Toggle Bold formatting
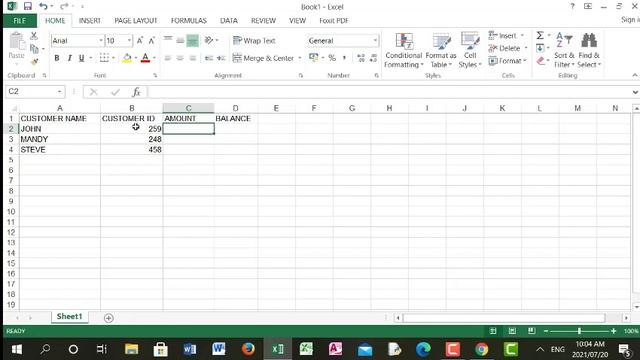The image size is (640, 360). click(x=57, y=58)
